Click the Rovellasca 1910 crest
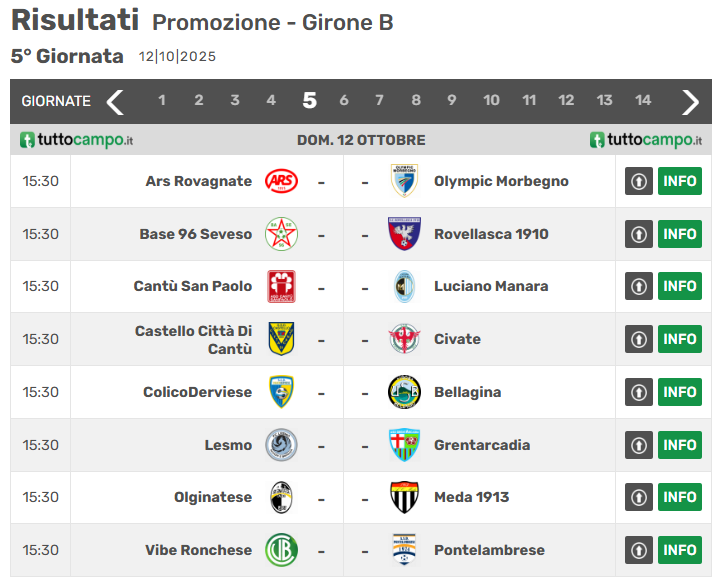This screenshot has height=585, width=717. (404, 234)
